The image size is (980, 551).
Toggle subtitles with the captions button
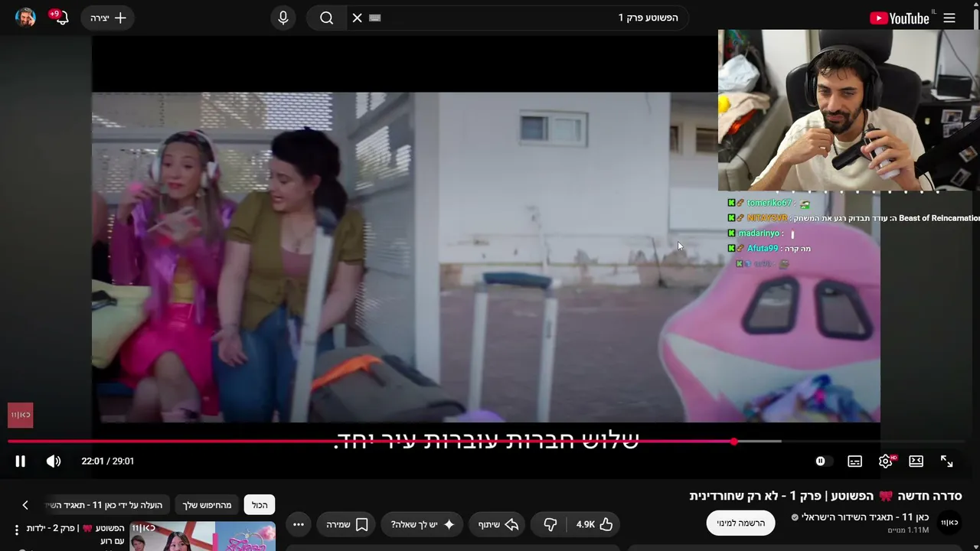point(855,461)
